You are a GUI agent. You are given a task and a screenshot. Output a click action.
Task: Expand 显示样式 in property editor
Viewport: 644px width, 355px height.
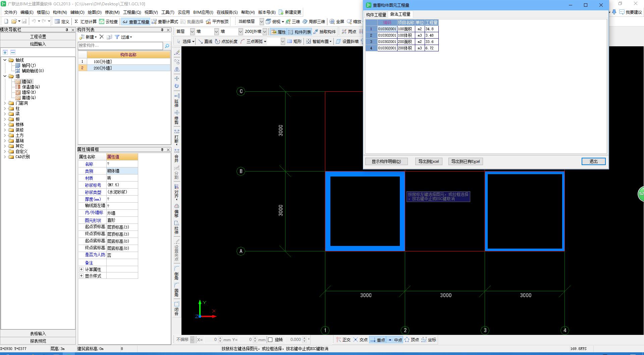click(81, 275)
